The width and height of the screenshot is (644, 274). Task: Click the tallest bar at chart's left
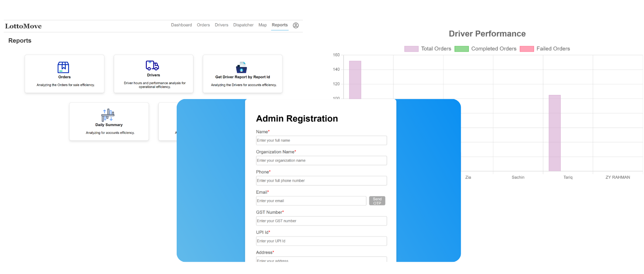(x=355, y=80)
